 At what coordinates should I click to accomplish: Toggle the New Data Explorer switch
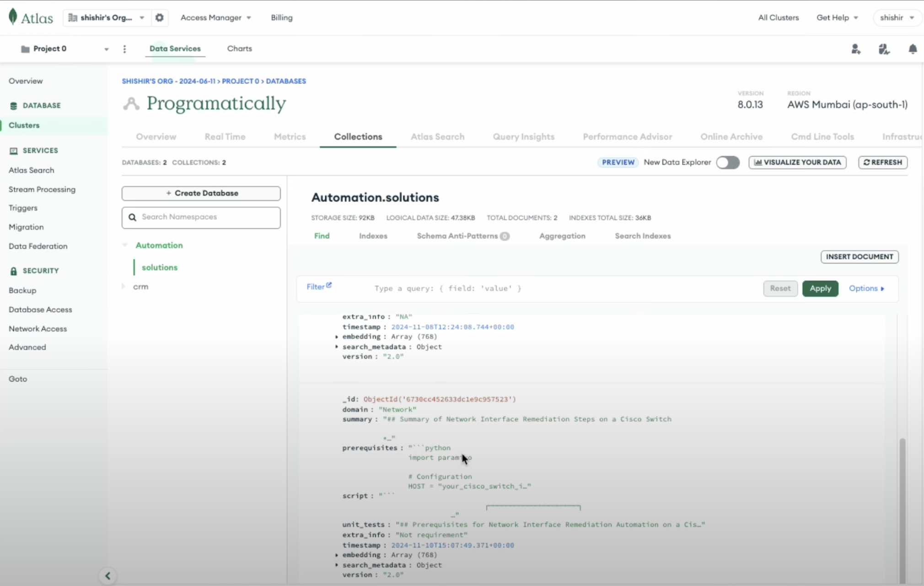728,163
